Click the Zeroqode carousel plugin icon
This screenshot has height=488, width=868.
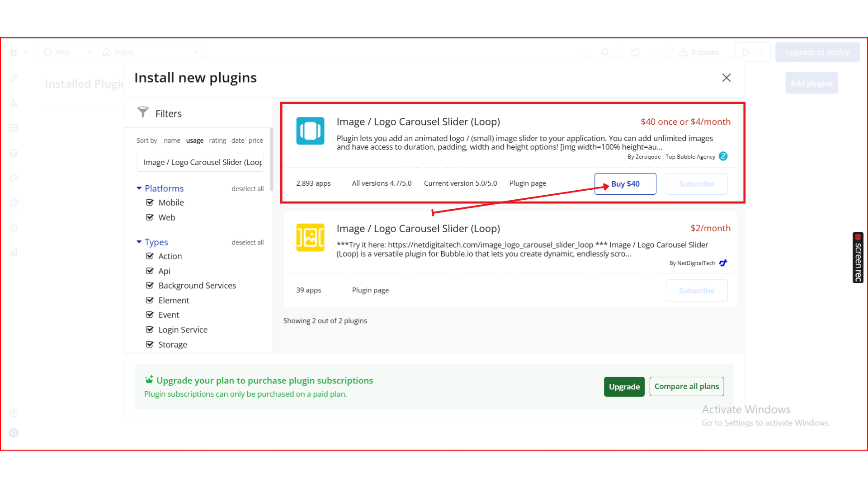pyautogui.click(x=310, y=131)
